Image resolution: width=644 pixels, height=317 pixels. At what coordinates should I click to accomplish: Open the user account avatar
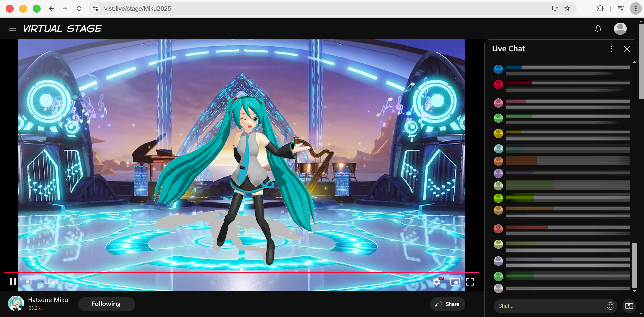click(620, 29)
